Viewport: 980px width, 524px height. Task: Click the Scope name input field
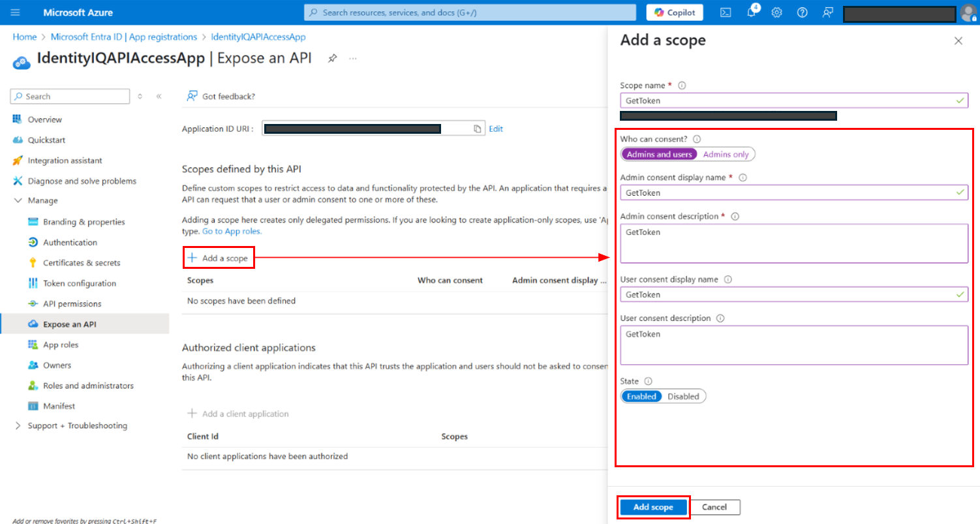(x=787, y=100)
